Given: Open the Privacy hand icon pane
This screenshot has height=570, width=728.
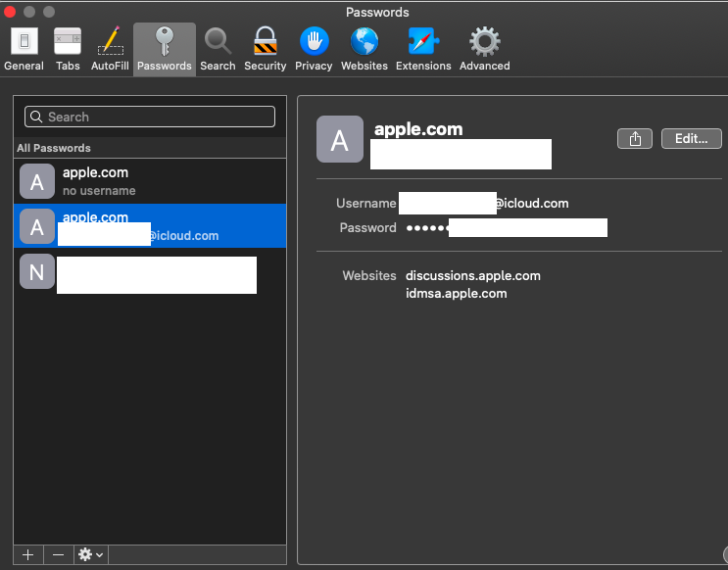Looking at the screenshot, I should point(314,49).
